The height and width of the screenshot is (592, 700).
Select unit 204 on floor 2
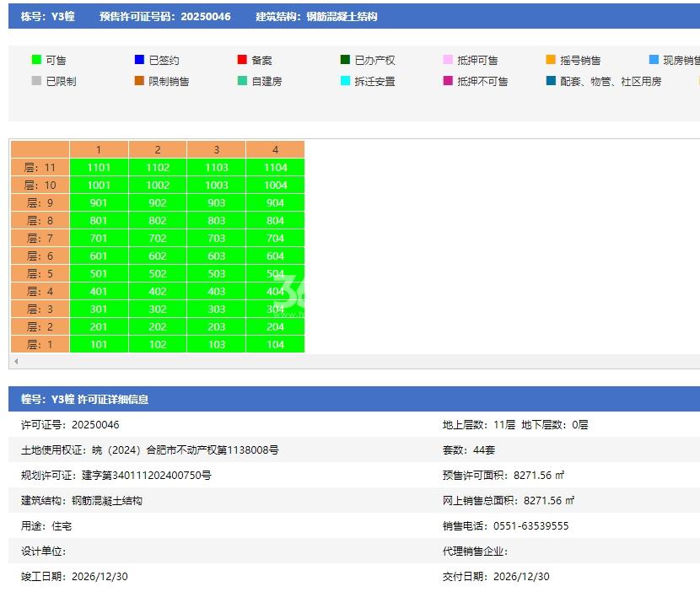276,327
